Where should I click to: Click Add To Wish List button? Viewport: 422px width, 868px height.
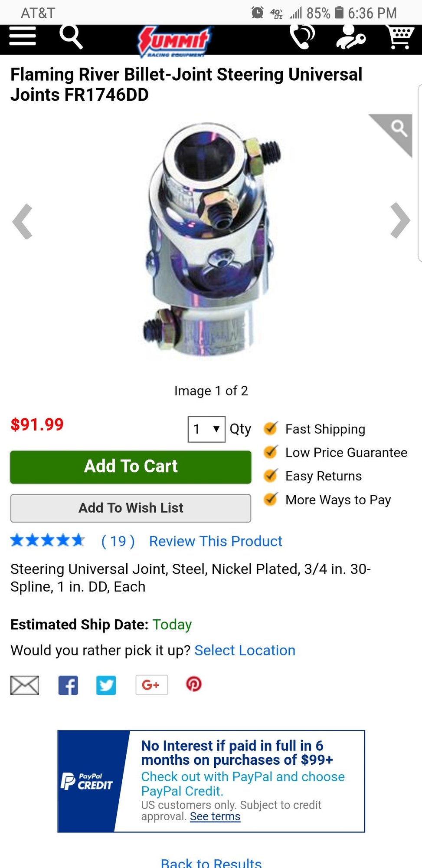coord(131,508)
